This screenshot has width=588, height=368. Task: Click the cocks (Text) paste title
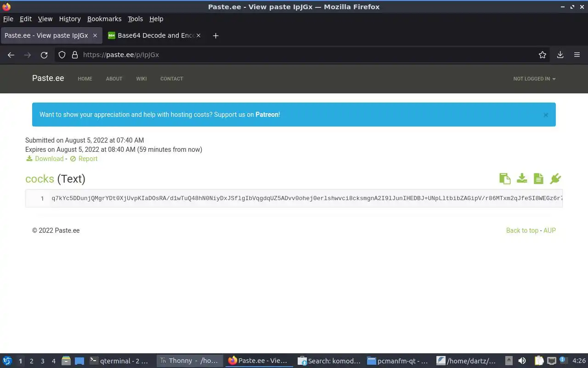(55, 179)
